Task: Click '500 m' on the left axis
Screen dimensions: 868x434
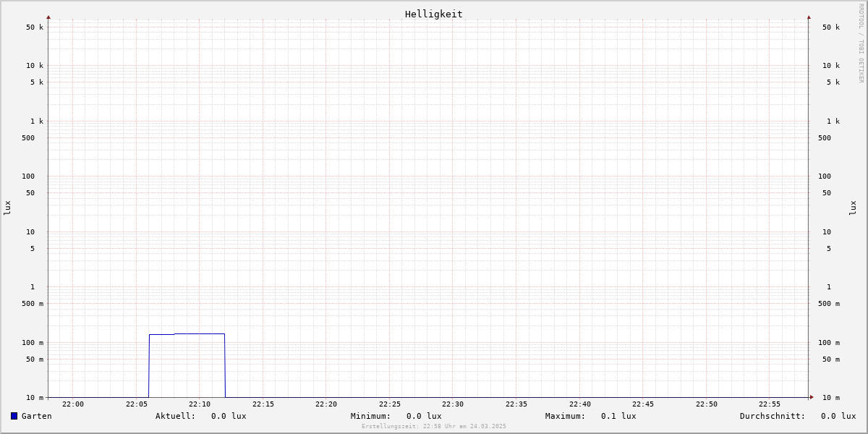Action: click(33, 304)
